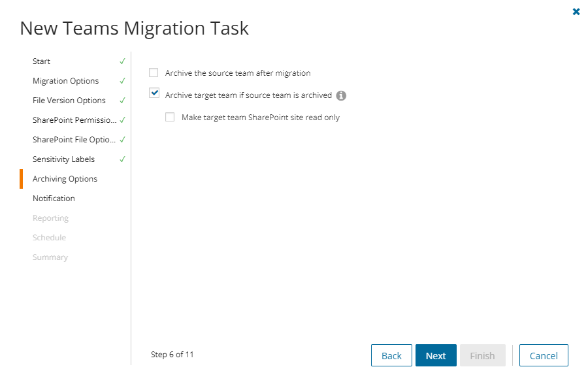Uncheck Archive target team if source archived
This screenshot has width=588, height=386.
[154, 93]
